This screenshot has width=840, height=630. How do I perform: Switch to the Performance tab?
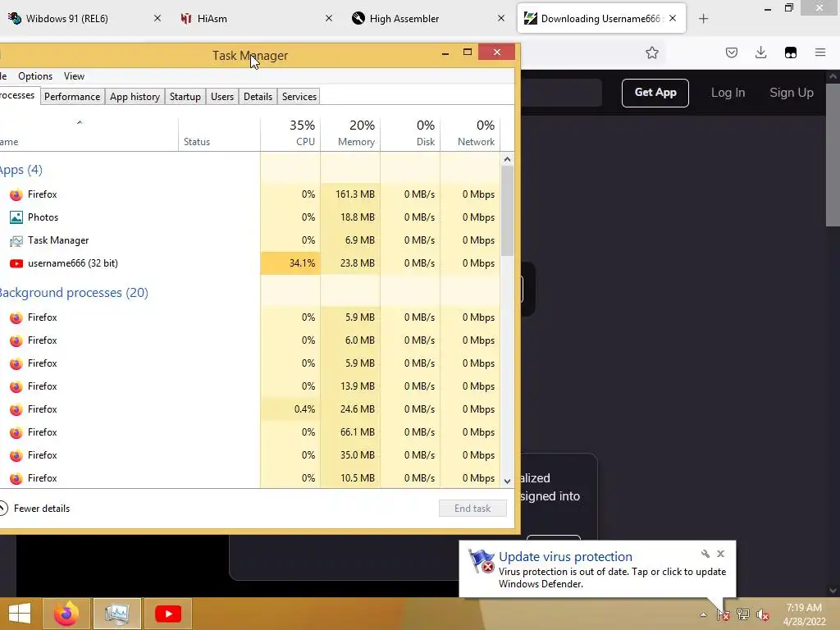(72, 97)
